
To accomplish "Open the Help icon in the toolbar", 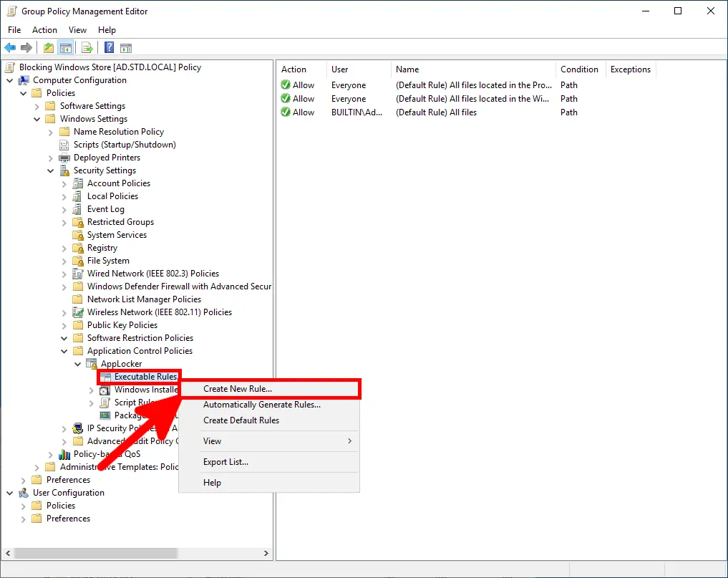I will pyautogui.click(x=108, y=47).
